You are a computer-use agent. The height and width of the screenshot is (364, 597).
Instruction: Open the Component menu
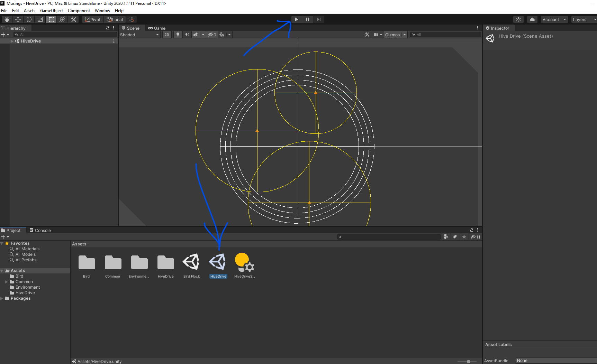tap(79, 11)
